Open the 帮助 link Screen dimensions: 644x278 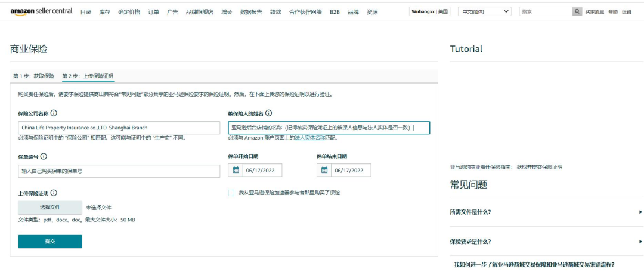(x=613, y=12)
